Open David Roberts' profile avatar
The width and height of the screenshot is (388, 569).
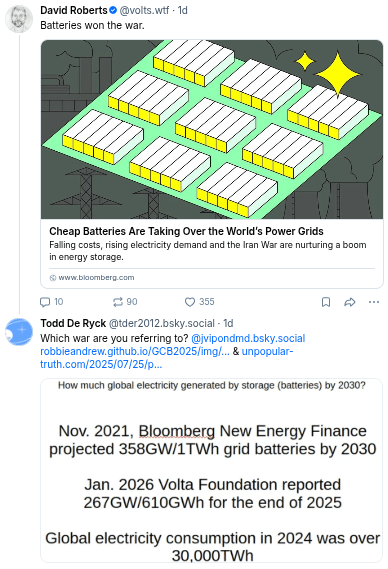[x=19, y=19]
